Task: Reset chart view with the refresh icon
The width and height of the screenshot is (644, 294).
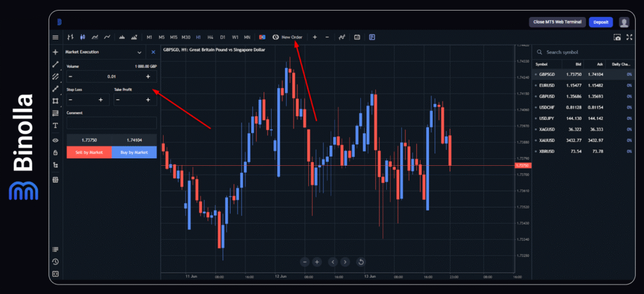Action: (361, 261)
